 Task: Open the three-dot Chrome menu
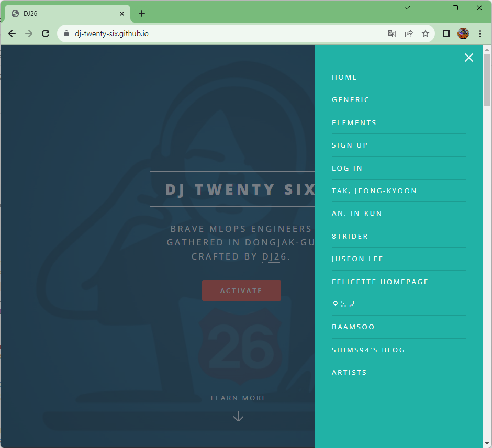coord(480,33)
